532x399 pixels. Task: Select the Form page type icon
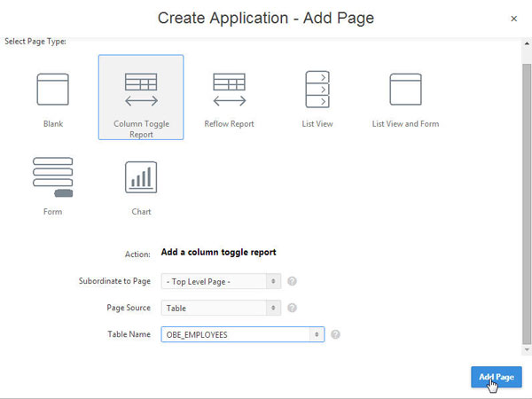[x=53, y=177]
